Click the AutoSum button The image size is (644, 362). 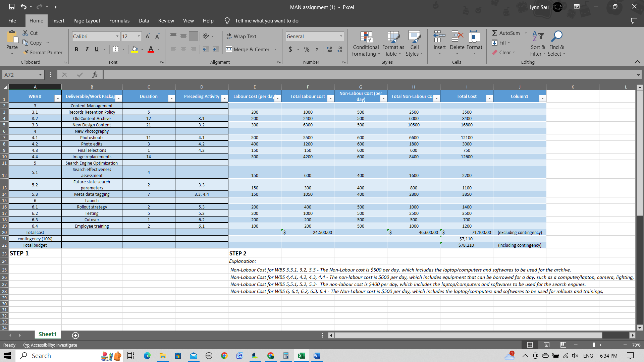point(506,33)
